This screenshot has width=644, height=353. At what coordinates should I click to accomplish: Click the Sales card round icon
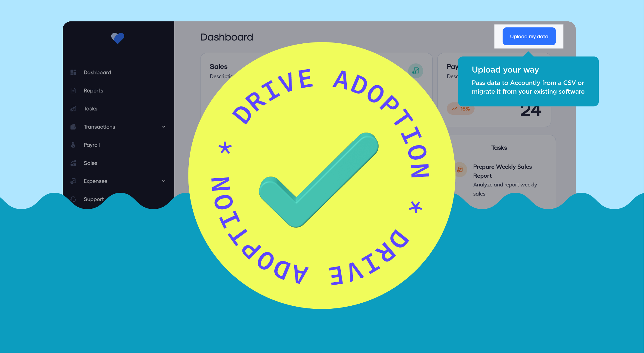(x=416, y=71)
